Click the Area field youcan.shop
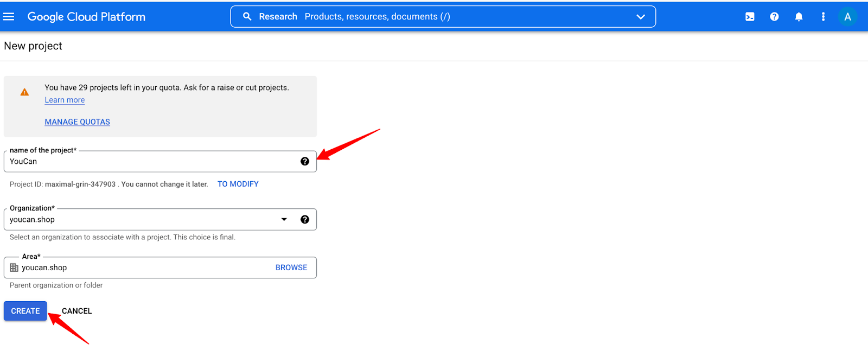The image size is (868, 363). (160, 268)
